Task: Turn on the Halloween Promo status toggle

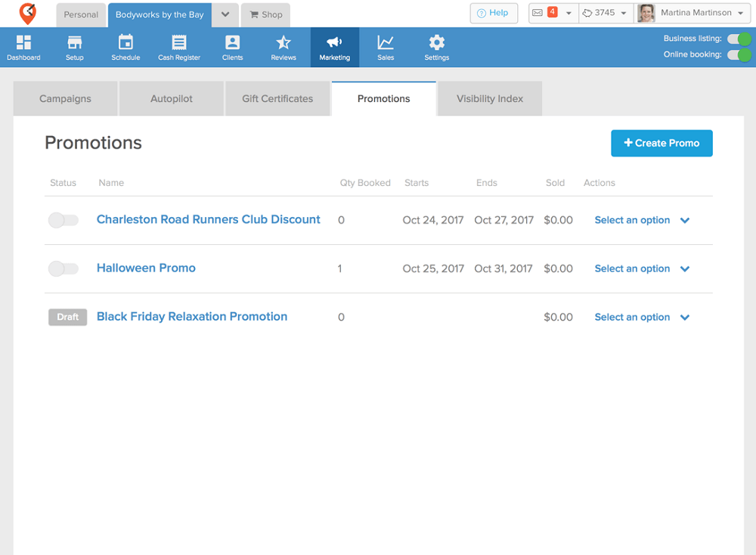Action: [x=63, y=268]
